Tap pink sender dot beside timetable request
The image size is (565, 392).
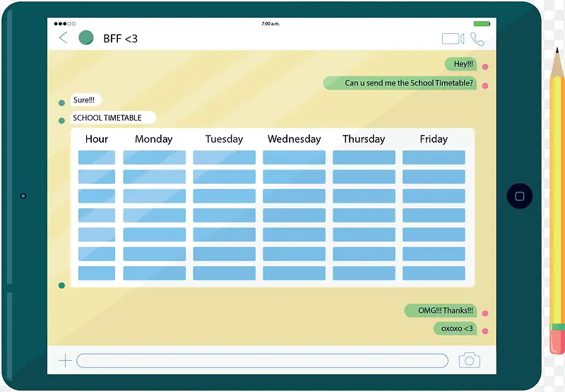[485, 85]
